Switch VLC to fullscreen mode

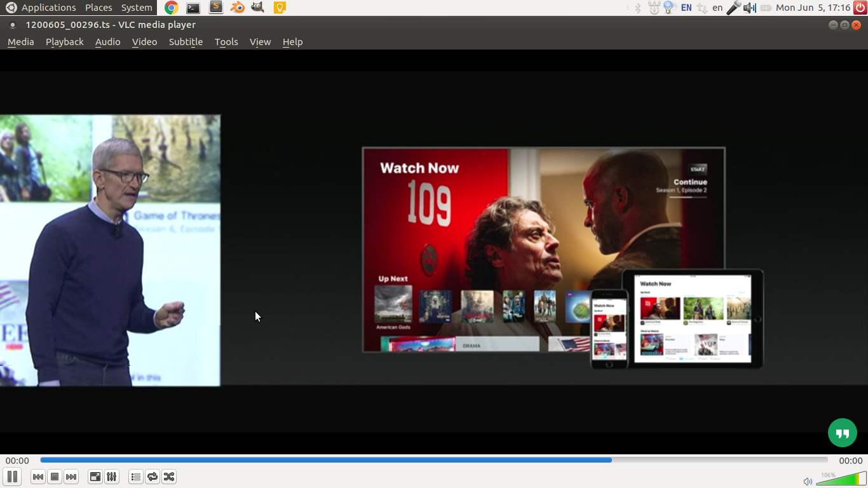(x=94, y=477)
